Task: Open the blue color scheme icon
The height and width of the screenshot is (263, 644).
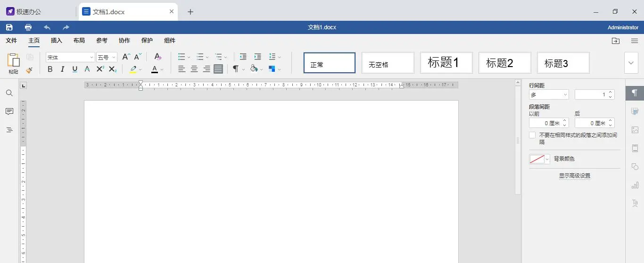Action: [272, 69]
